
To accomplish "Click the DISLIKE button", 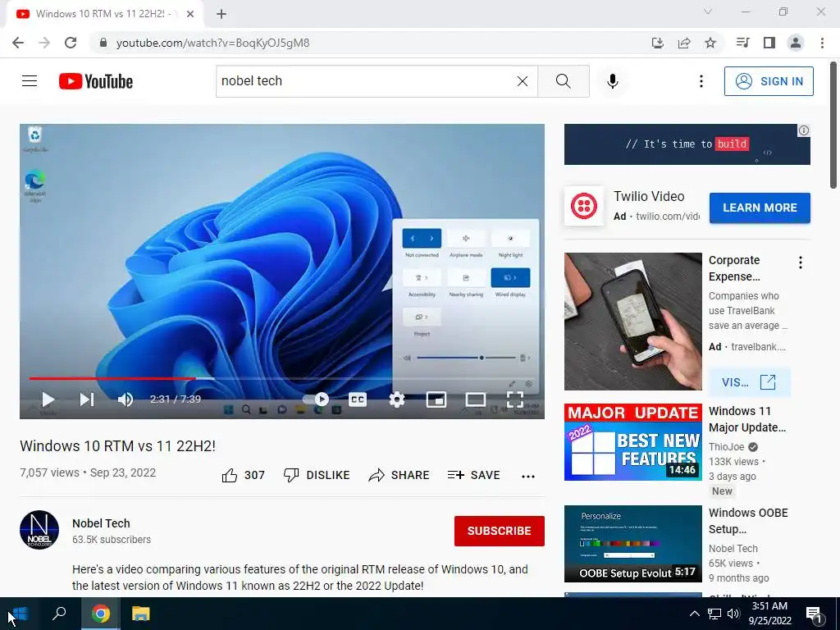I will pos(317,475).
